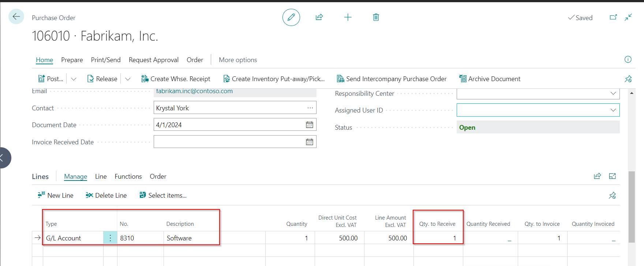Pin the Lines action bar
This screenshot has width=644, height=266.
(612, 195)
